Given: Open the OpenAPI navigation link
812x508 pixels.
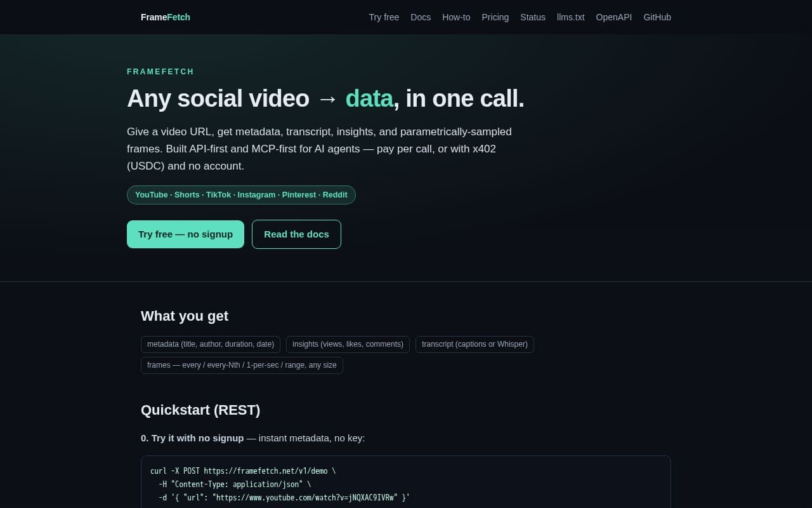Looking at the screenshot, I should (x=614, y=17).
